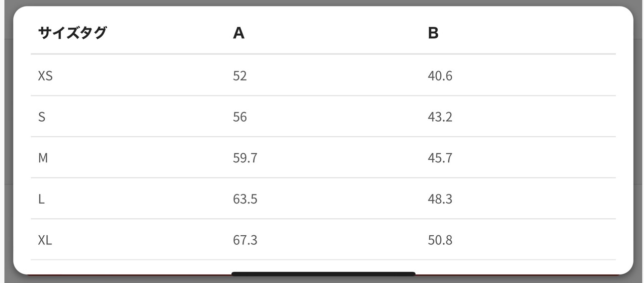Screen dimensions: 644x283
Task: Tap the black home indicator bar
Action: tap(324, 274)
